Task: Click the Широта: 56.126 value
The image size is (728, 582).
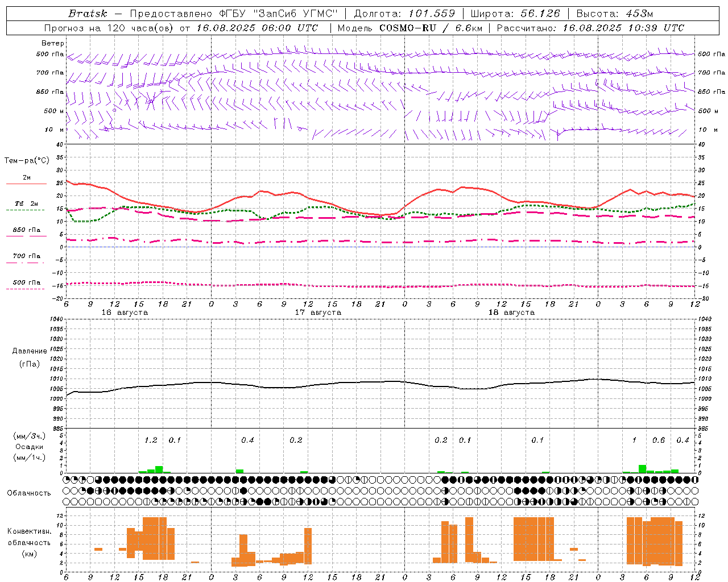Action: pyautogui.click(x=515, y=14)
